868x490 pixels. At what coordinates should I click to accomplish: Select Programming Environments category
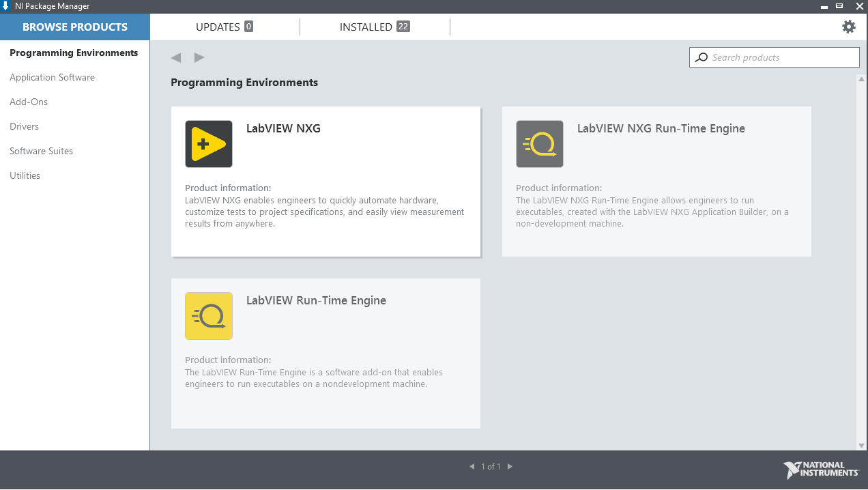[x=74, y=53]
